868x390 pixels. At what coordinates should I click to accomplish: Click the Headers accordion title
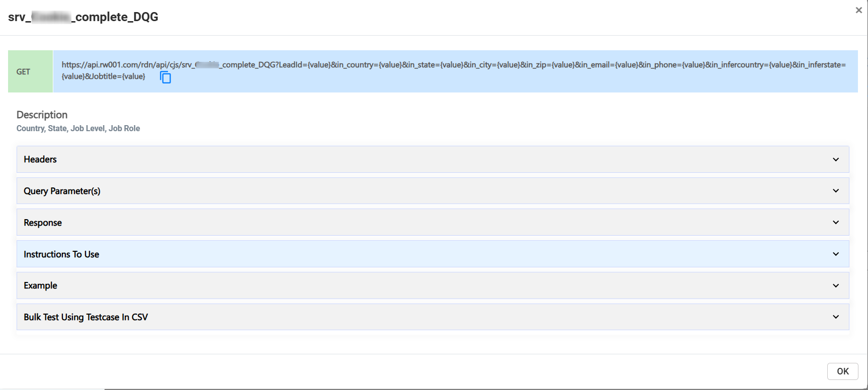tap(40, 159)
